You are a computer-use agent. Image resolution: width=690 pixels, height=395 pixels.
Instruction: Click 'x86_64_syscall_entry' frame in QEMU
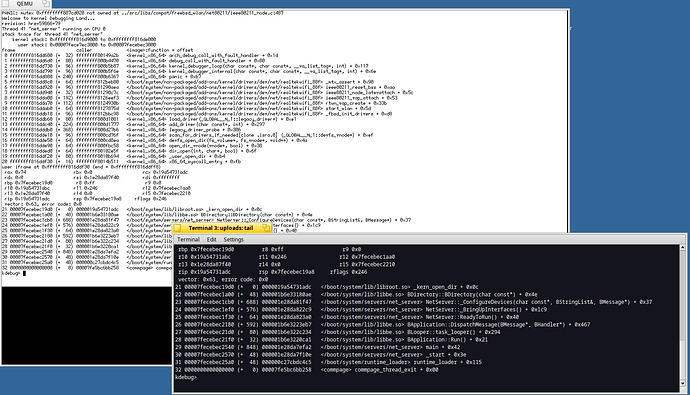coord(121,161)
